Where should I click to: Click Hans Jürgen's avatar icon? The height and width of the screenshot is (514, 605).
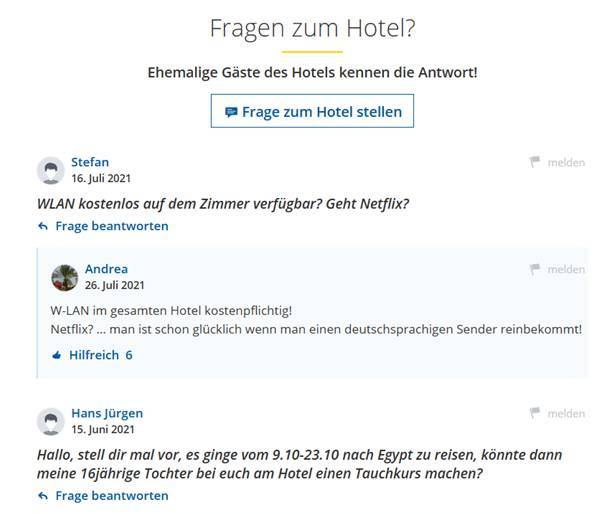point(51,421)
